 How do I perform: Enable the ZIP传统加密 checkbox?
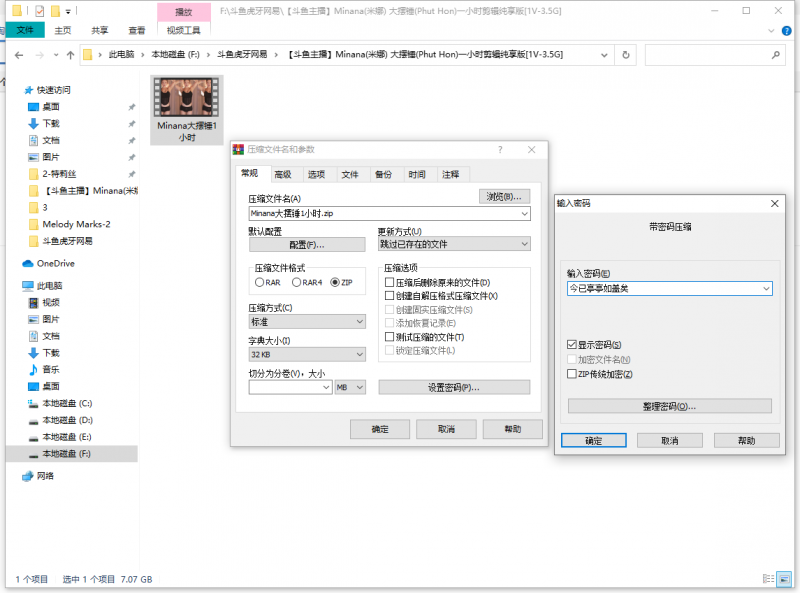click(x=572, y=374)
